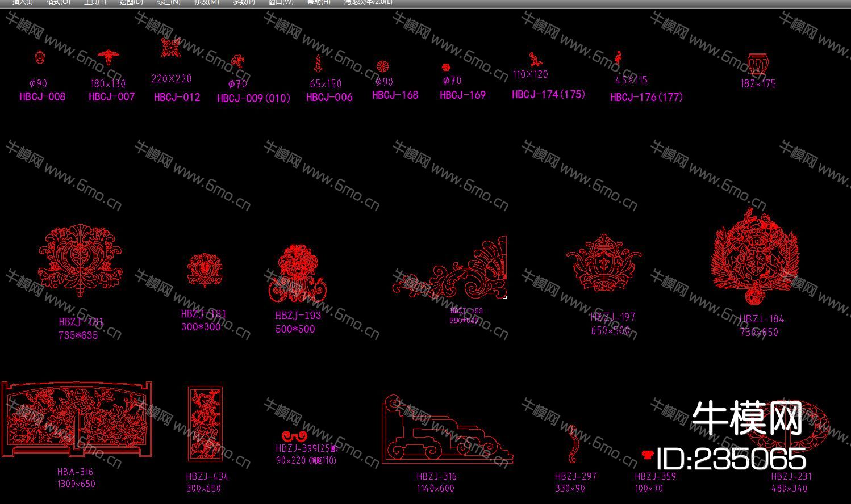This screenshot has width=851, height=504.
Task: Open the 绘图(D) menu
Action: coord(131,2)
